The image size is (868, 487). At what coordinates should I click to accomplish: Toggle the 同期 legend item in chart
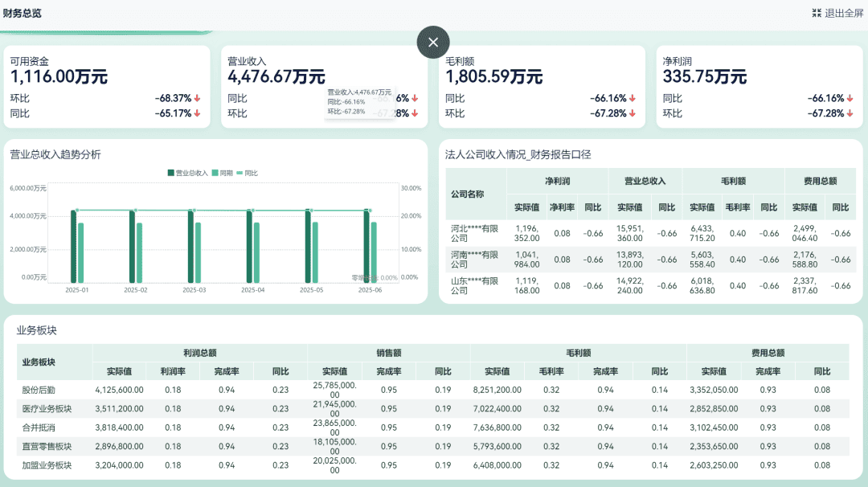pos(223,174)
